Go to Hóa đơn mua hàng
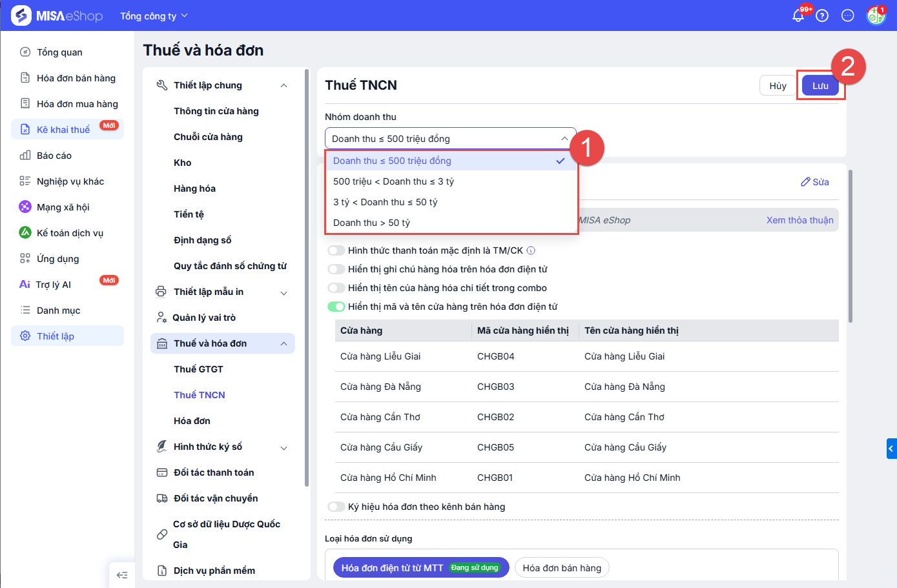Image resolution: width=897 pixels, height=588 pixels. (67, 104)
